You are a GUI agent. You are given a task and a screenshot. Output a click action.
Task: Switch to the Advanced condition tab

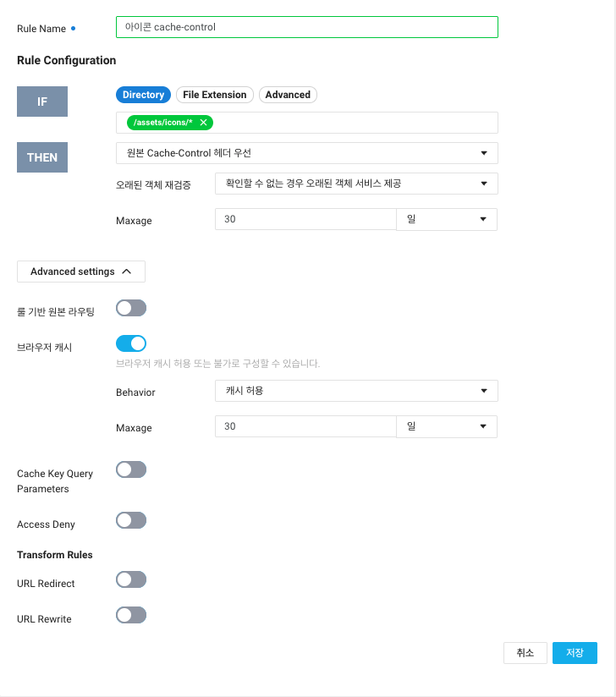[288, 94]
